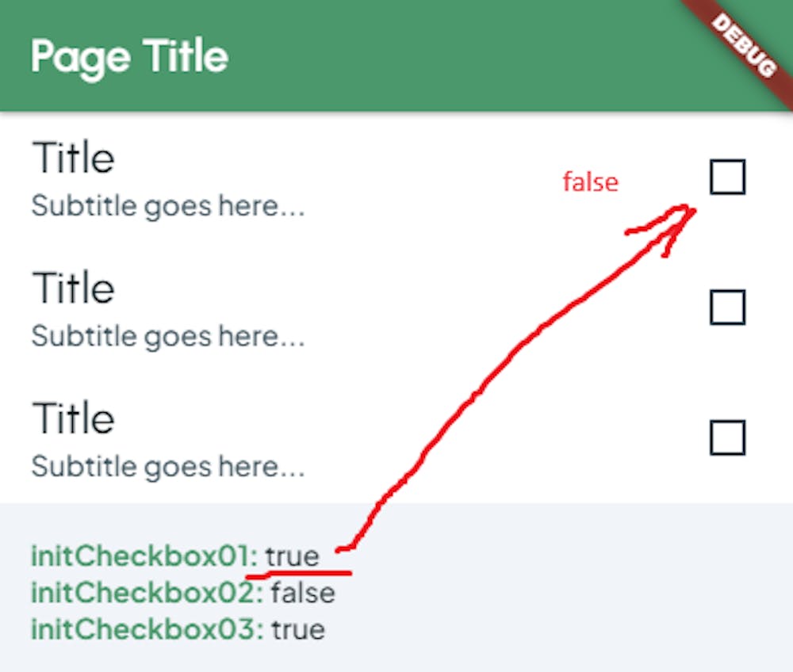Check the first checkbox in the list
This screenshot has height=672, width=793.
click(728, 178)
